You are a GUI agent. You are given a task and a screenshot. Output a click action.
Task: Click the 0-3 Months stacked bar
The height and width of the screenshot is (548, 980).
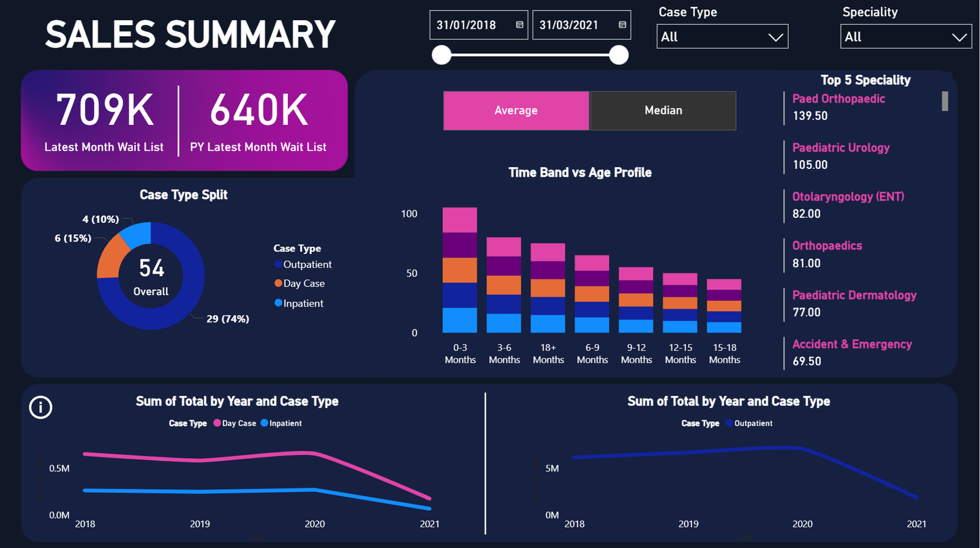click(x=459, y=270)
